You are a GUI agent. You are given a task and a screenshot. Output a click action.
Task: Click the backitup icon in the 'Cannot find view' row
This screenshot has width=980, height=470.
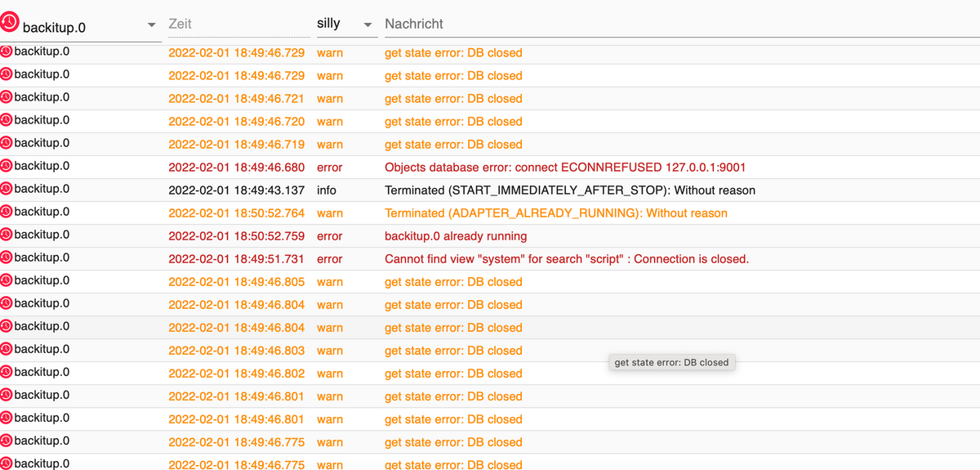[x=7, y=257]
